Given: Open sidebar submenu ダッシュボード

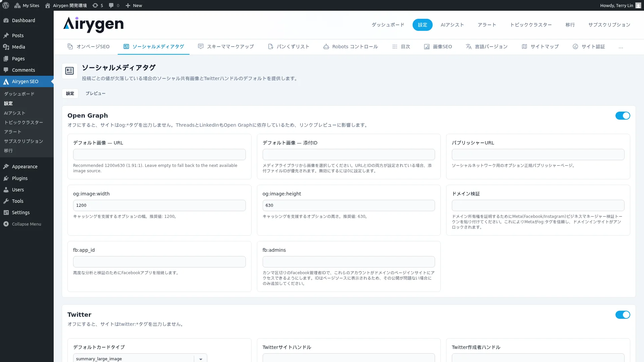Looking at the screenshot, I should pos(19,94).
